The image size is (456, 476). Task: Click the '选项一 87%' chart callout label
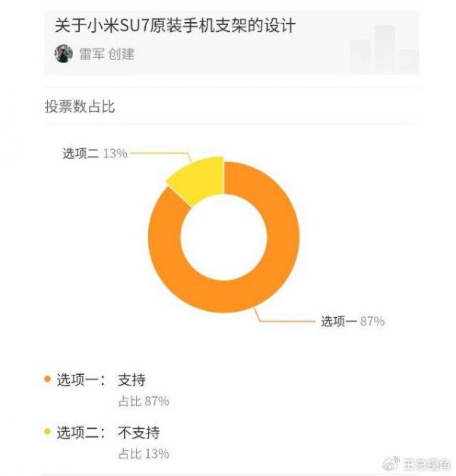pyautogui.click(x=353, y=322)
